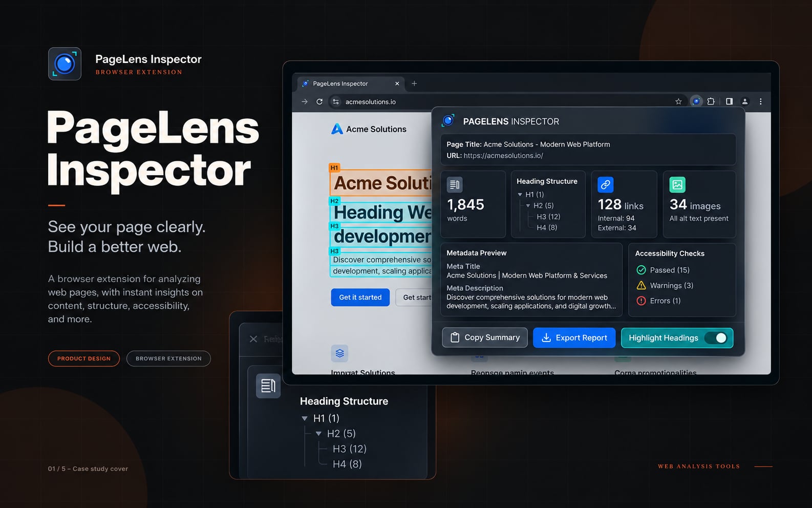Click the blue Get it started button
Image resolution: width=812 pixels, height=508 pixels.
(x=360, y=298)
